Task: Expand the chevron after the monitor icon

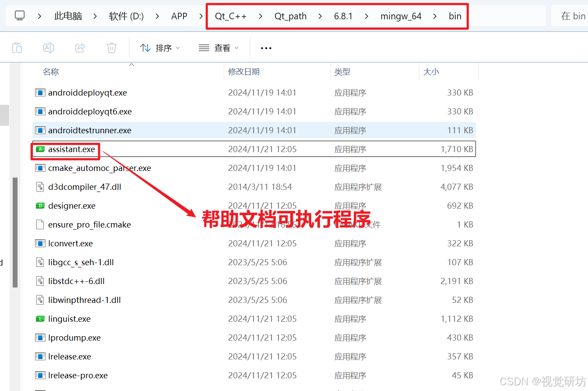Action: [40, 16]
